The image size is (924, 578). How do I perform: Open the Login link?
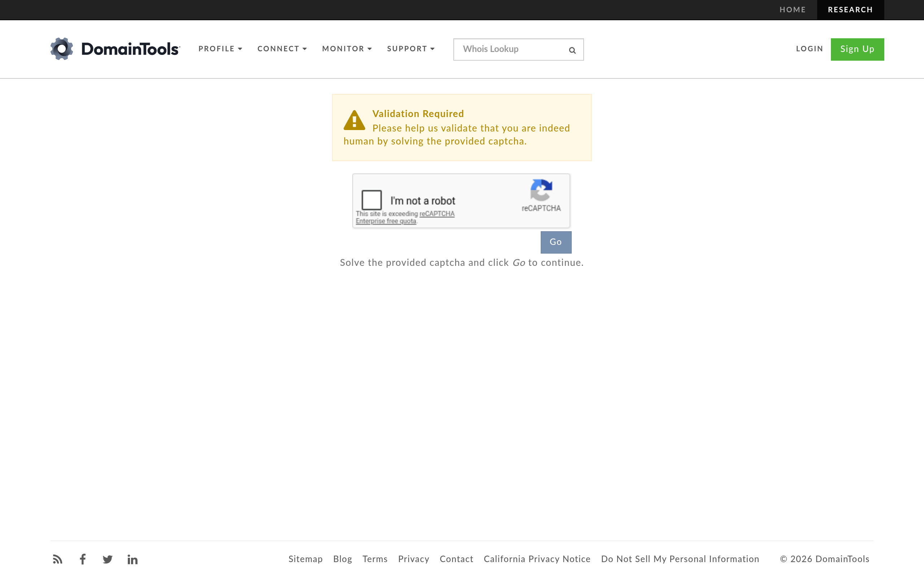click(x=810, y=49)
